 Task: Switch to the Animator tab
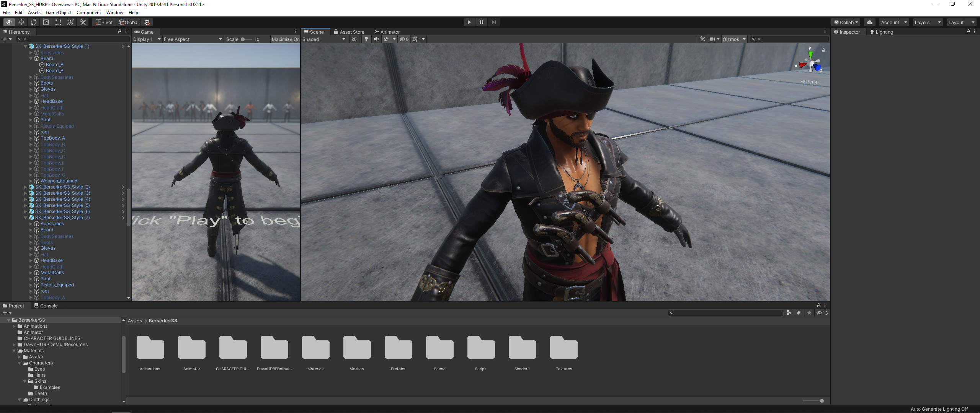387,32
